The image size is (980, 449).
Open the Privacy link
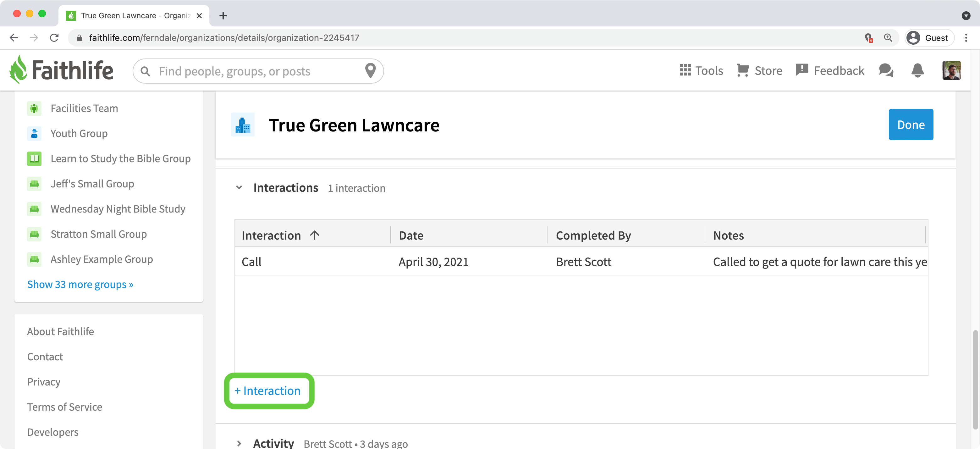44,382
